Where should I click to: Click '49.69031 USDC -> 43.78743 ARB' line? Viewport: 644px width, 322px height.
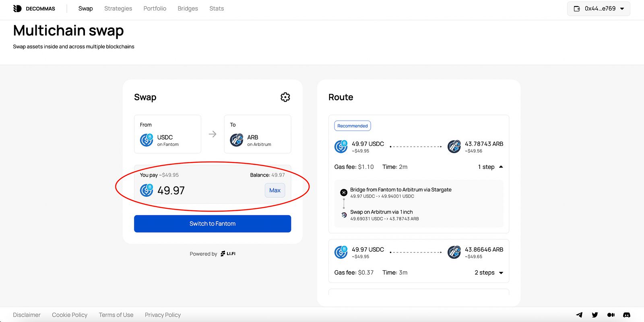point(384,219)
